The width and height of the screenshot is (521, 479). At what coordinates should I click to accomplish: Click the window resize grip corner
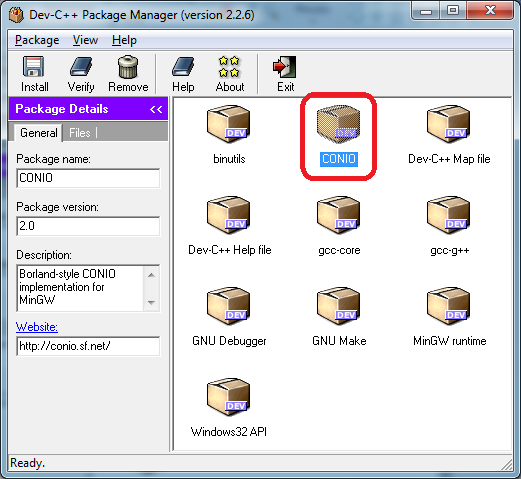507,465
